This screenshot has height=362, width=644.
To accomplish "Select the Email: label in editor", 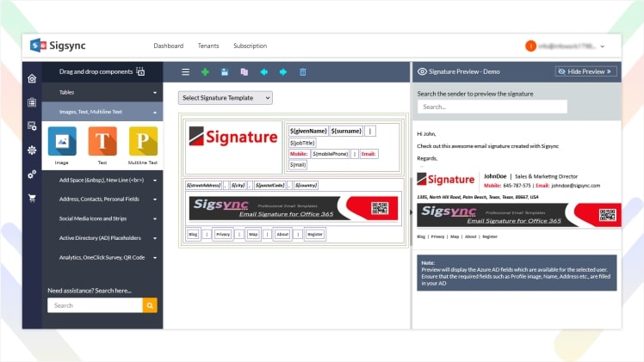I will (x=368, y=154).
